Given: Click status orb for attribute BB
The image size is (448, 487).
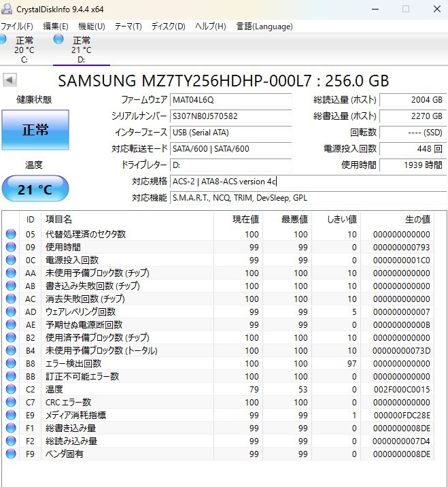Looking at the screenshot, I should (x=11, y=376).
